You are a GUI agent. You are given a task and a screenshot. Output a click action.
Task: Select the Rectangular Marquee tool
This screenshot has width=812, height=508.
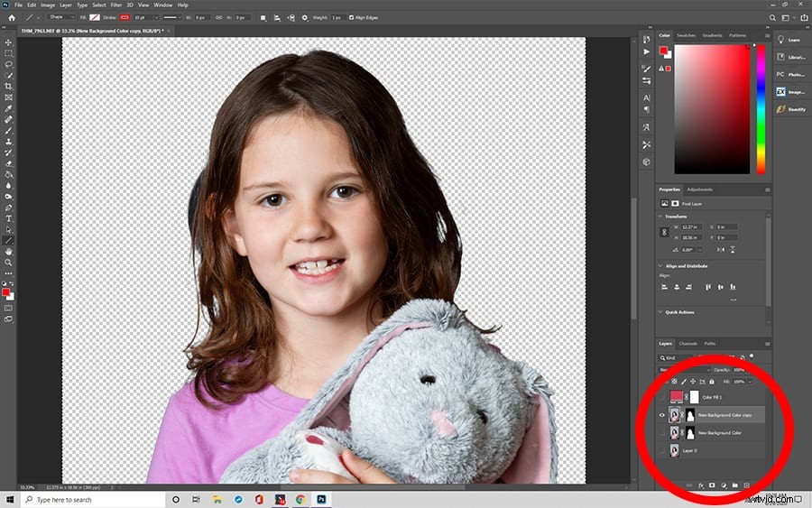[8, 53]
